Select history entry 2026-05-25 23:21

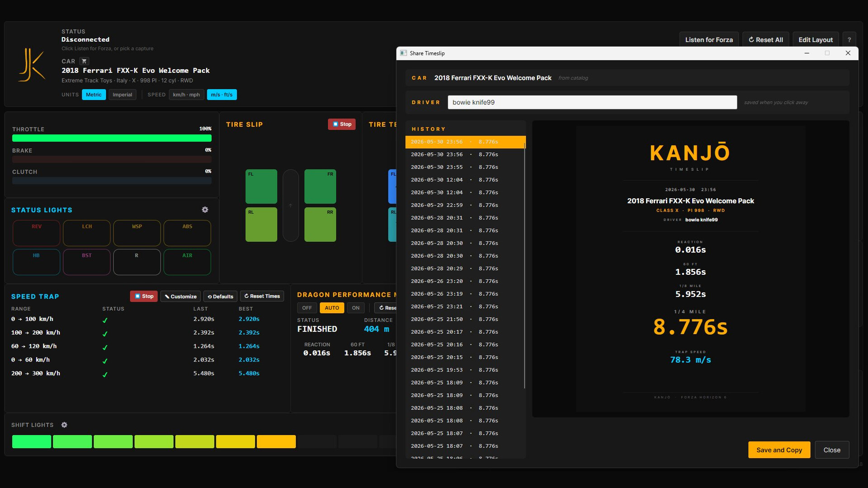click(465, 306)
